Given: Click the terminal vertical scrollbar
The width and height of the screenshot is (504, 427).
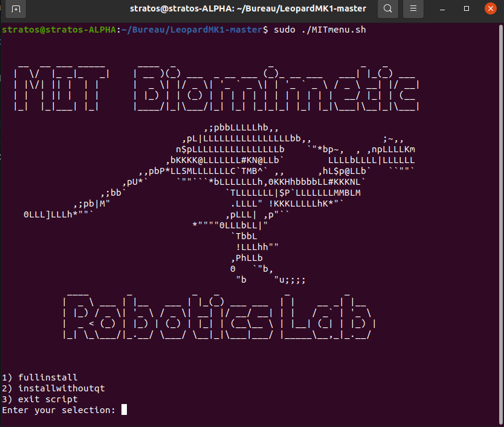Looking at the screenshot, I should 501,225.
